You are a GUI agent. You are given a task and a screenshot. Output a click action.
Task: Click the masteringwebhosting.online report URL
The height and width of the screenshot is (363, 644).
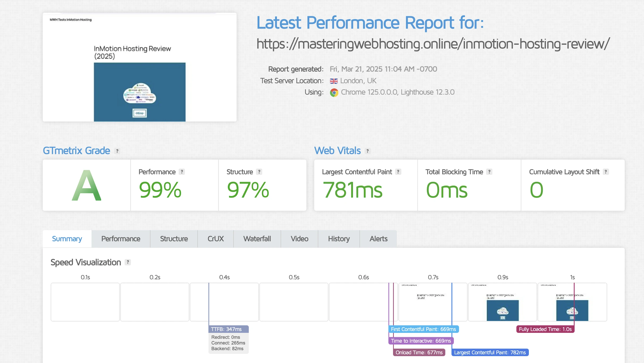pos(433,44)
